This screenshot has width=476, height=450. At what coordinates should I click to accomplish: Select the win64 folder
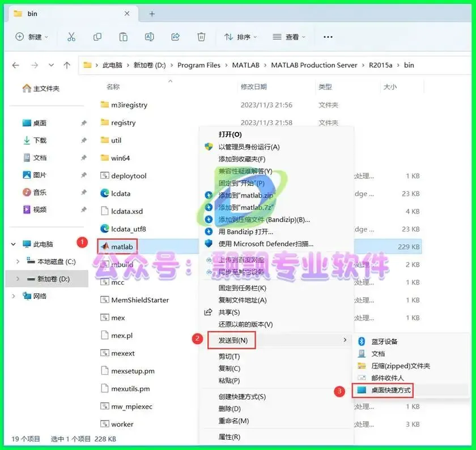tap(115, 158)
